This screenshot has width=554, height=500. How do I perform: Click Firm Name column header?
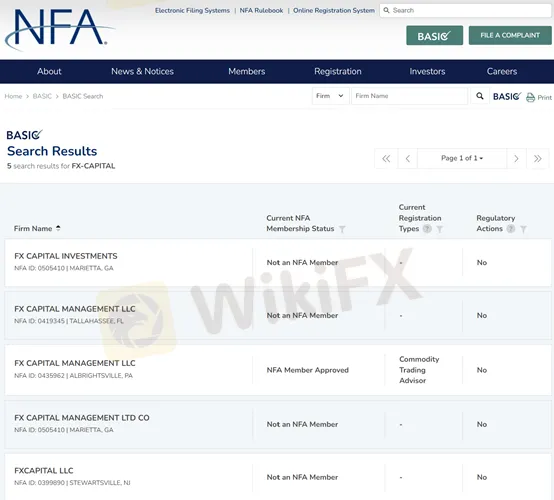click(x=33, y=229)
